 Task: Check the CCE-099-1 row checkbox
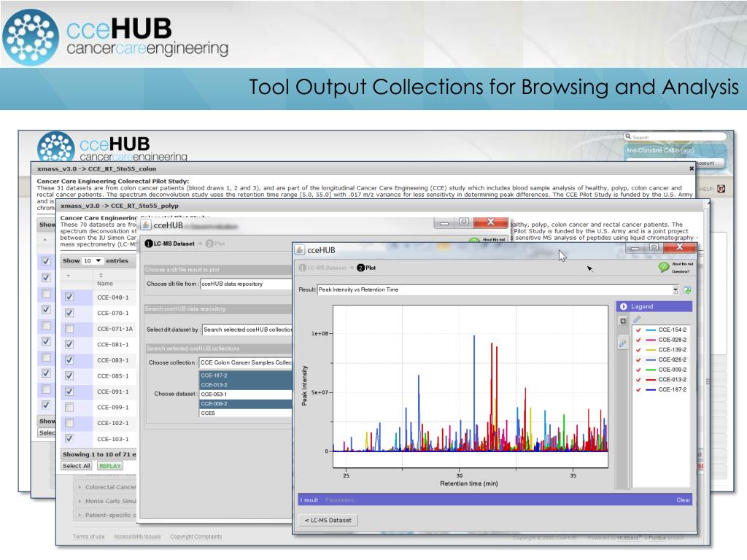[x=69, y=407]
